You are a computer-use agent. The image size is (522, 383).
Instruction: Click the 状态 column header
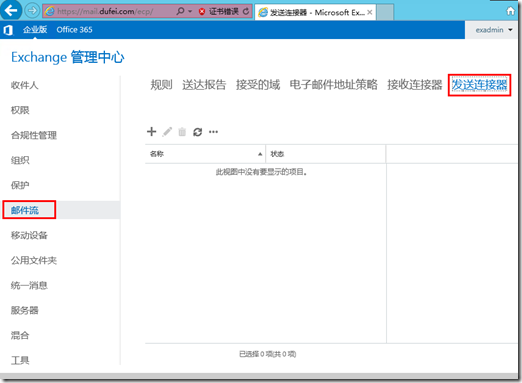326,154
